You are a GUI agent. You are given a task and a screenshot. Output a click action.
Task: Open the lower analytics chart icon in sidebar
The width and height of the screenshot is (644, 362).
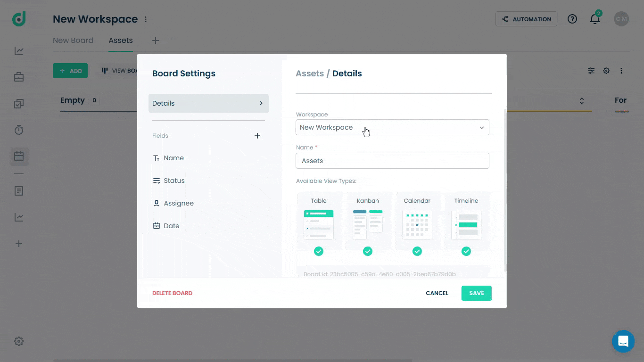[x=19, y=217]
